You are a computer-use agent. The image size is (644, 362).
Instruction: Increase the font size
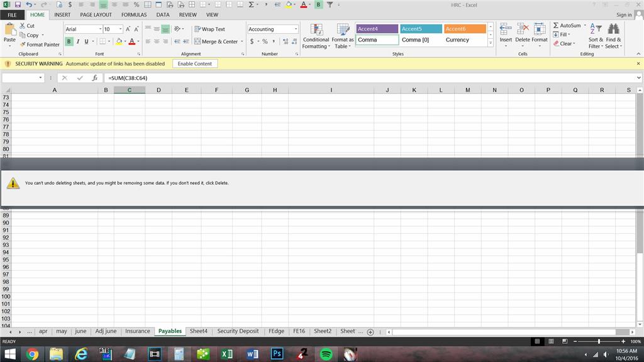pos(128,29)
